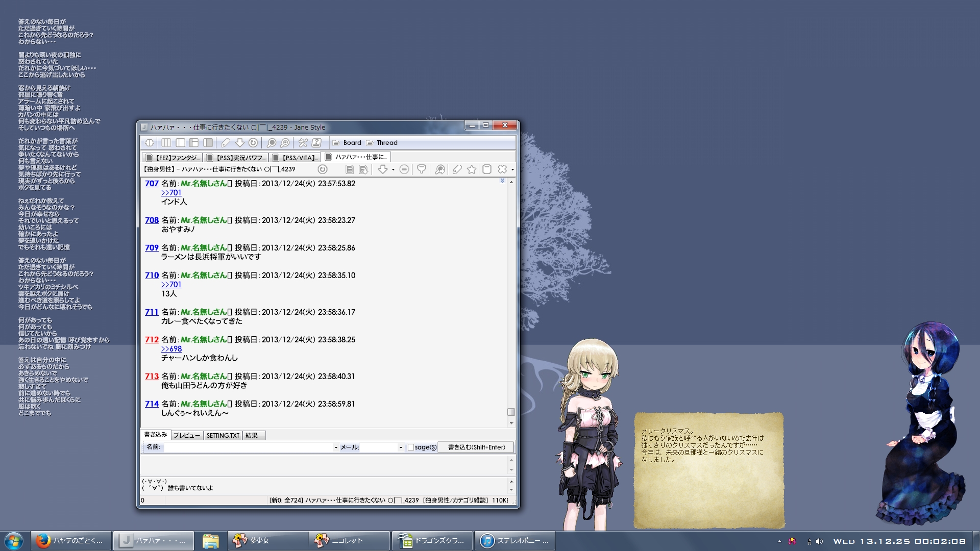The image size is (980, 551).
Task: Click the download arrow icon in main toolbar
Action: 239,143
